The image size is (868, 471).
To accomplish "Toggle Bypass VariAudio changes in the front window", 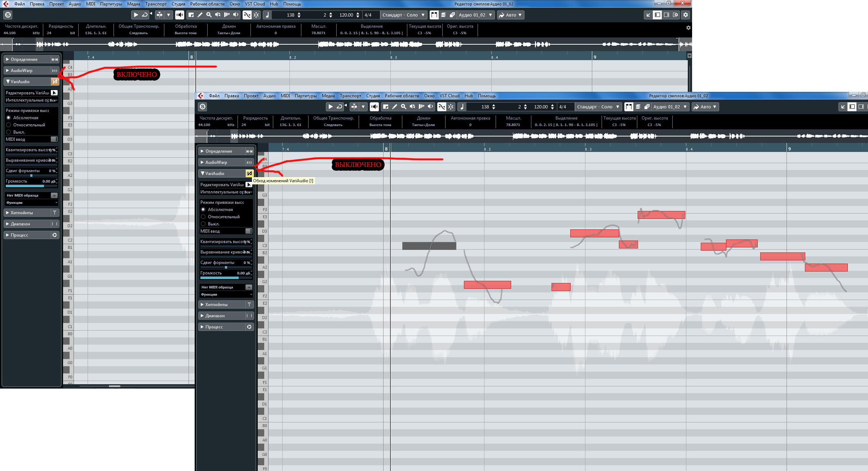I will point(249,174).
